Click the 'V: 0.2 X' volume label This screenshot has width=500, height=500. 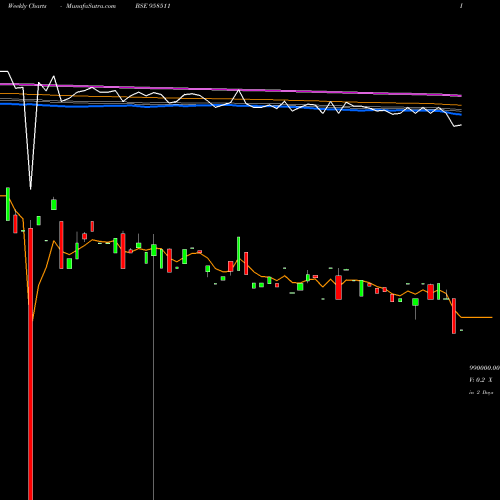tap(480, 380)
